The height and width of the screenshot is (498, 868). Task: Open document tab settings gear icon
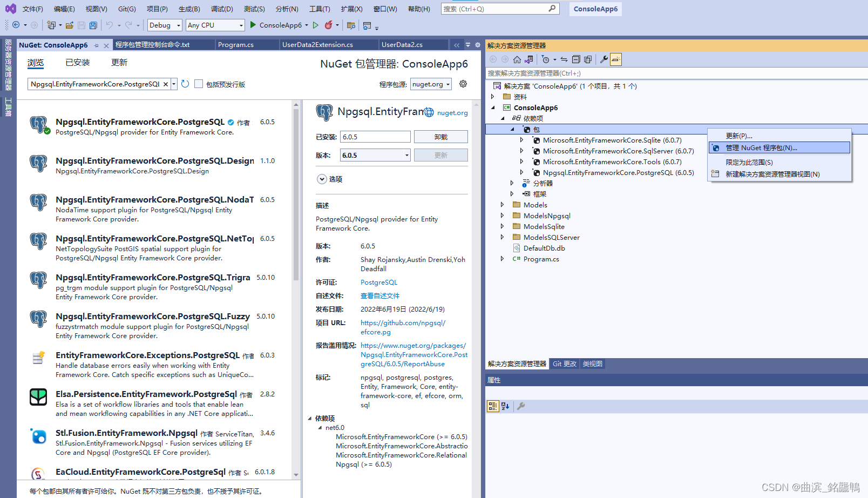click(478, 45)
